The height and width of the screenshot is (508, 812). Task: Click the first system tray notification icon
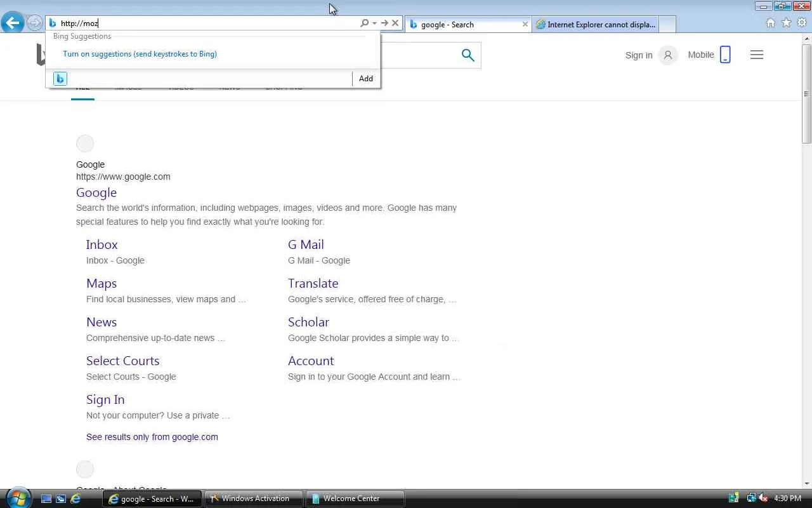[x=734, y=498]
